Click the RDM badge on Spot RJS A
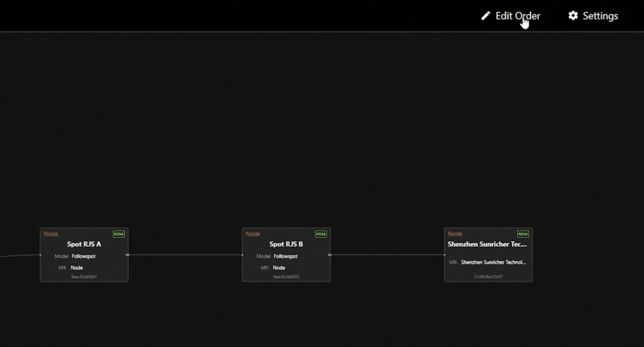The height and width of the screenshot is (347, 644). (119, 234)
